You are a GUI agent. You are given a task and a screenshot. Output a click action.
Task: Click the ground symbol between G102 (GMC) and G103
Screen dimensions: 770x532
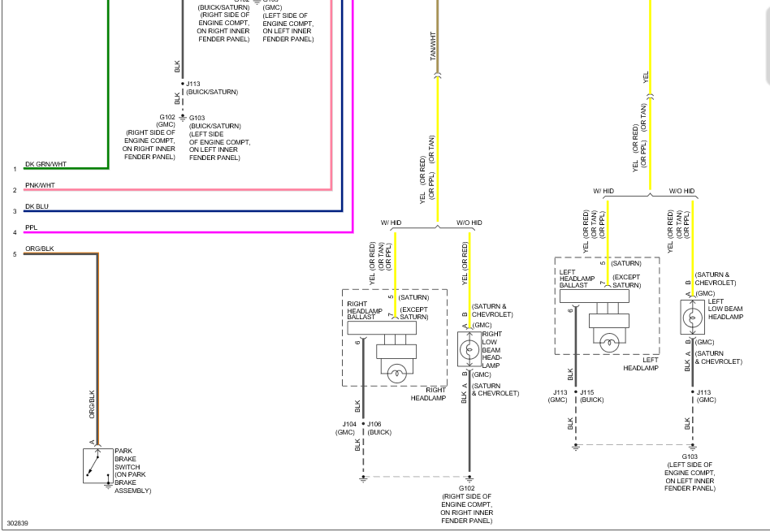pos(183,118)
